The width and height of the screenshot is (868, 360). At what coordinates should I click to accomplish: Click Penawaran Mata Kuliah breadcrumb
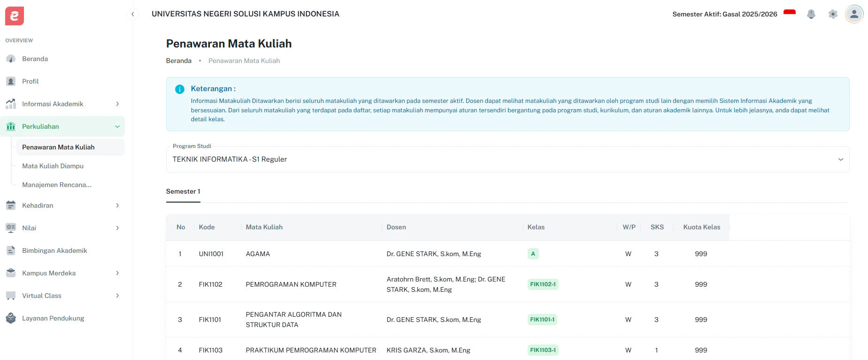click(244, 61)
